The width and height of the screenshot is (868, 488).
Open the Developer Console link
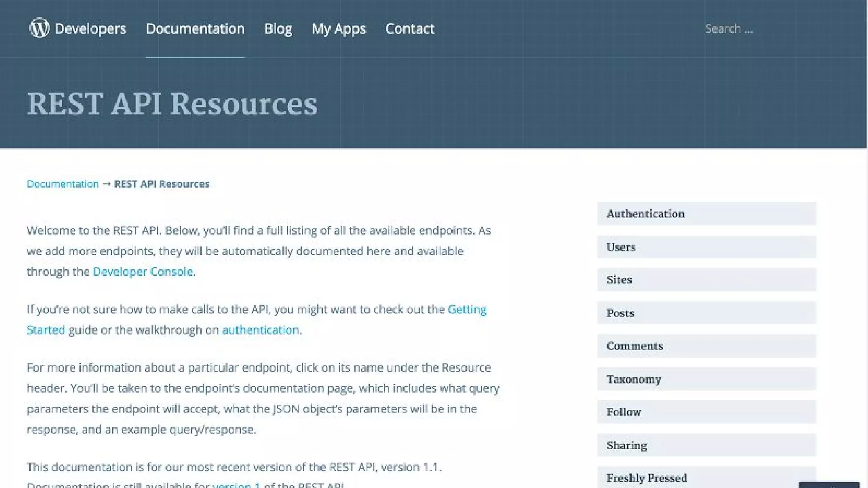click(x=142, y=272)
